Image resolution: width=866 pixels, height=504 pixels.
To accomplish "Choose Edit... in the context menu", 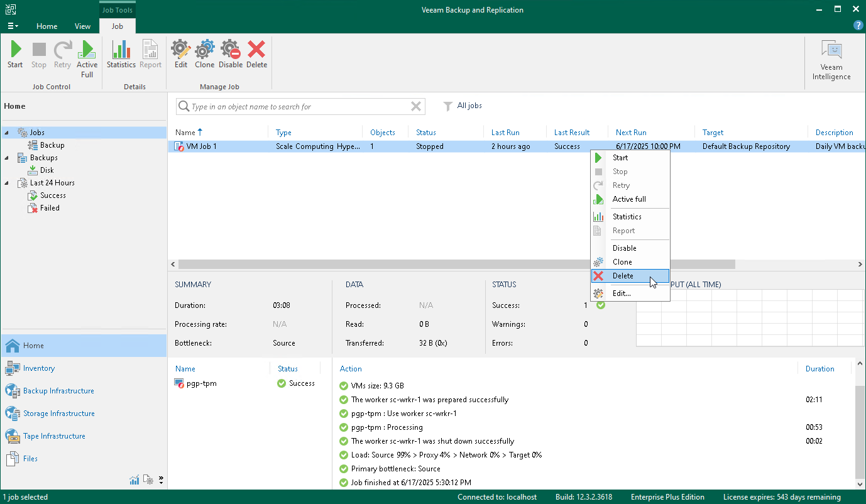I will tap(630, 293).
